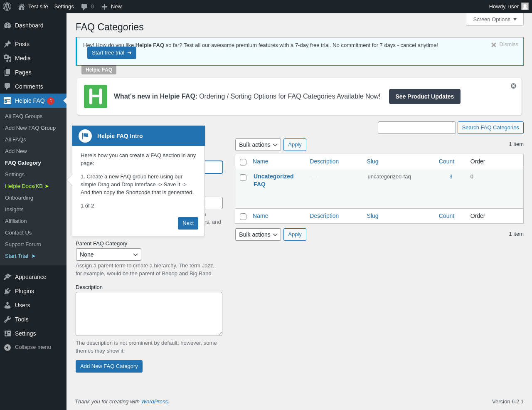The height and width of the screenshot is (410, 532).
Task: Click the Start free trial button
Action: [x=112, y=53]
